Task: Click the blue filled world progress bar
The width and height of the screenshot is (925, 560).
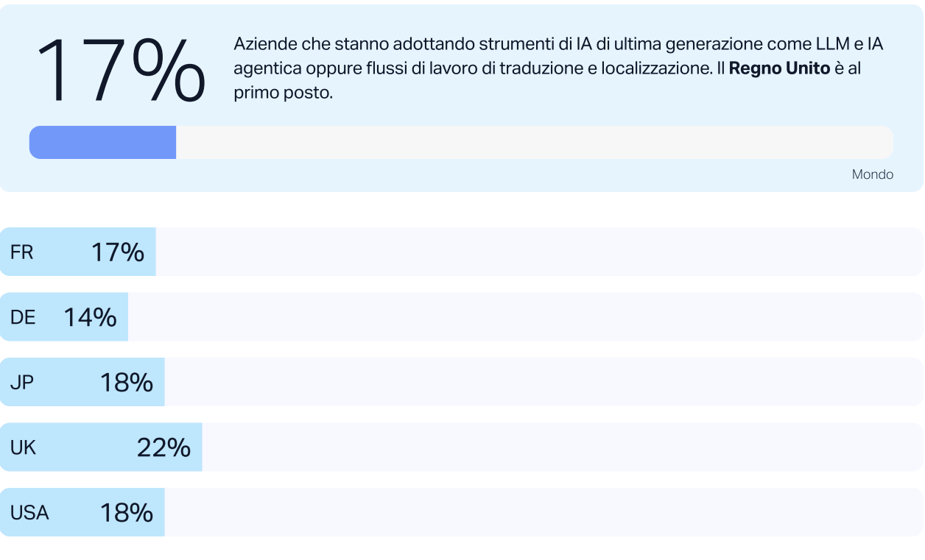Action: pos(103,142)
